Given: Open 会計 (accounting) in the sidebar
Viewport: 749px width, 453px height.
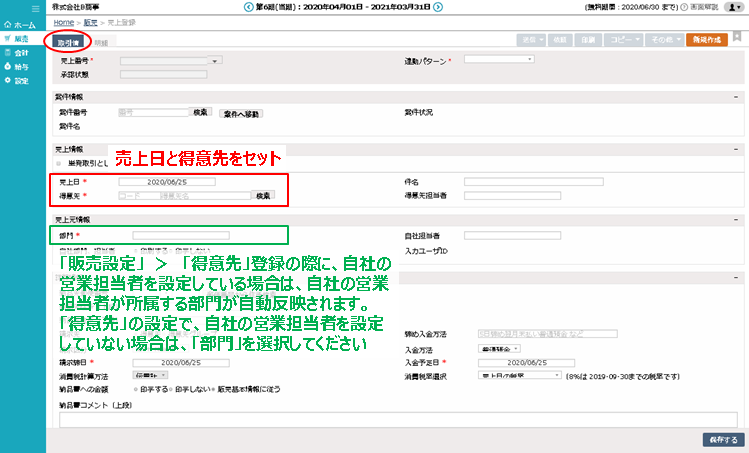Looking at the screenshot, I should [x=17, y=53].
